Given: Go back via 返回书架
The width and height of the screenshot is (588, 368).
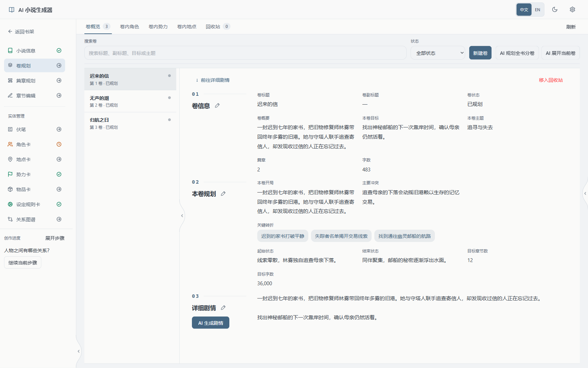Looking at the screenshot, I should [x=21, y=32].
